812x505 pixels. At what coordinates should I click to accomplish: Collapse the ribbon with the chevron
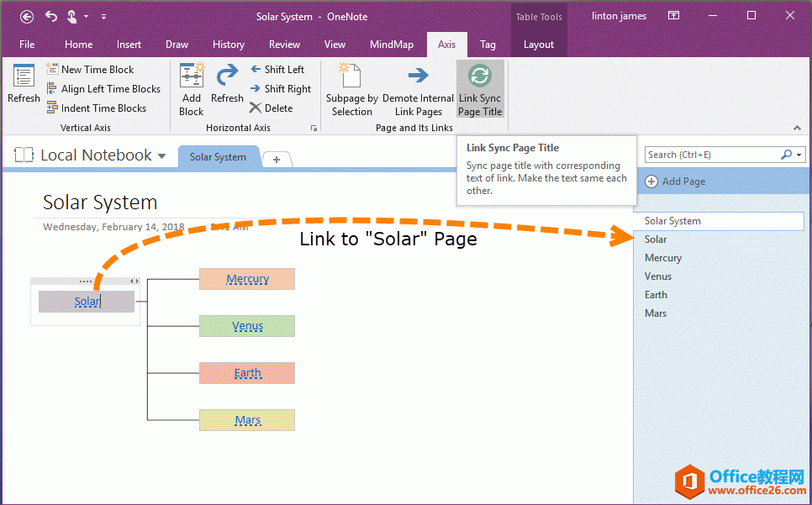(797, 128)
